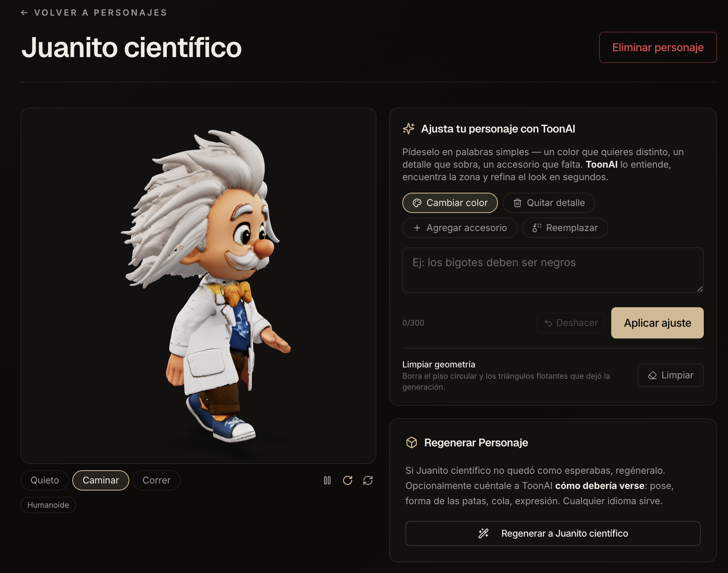The height and width of the screenshot is (573, 728).
Task: Click the 3D character preview viewport
Action: coord(198,286)
